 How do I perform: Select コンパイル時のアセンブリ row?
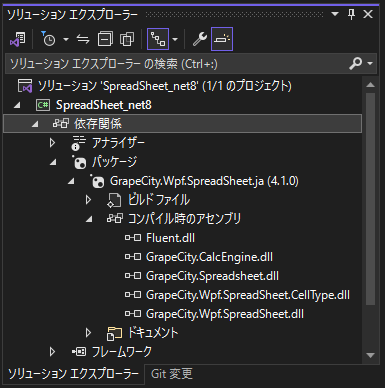[x=184, y=219]
